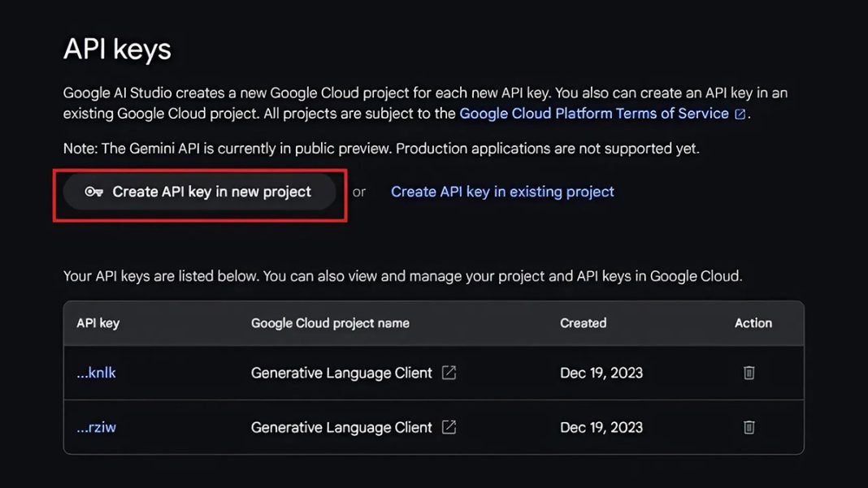The height and width of the screenshot is (488, 868).
Task: Open Google Cloud Platform Terms of Service link
Action: [x=593, y=114]
